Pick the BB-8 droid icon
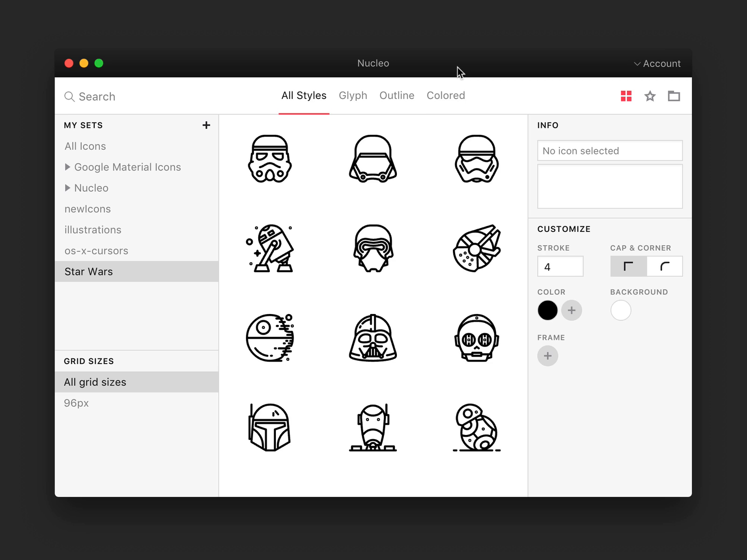 (x=476, y=427)
